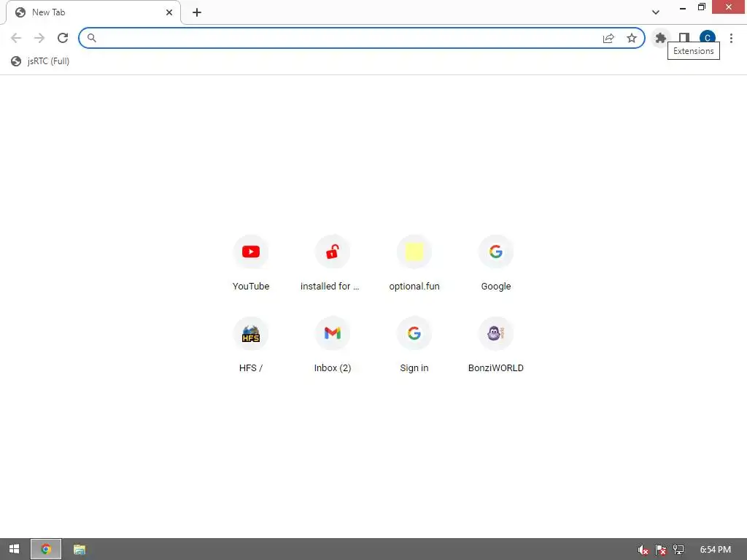Open the HFS / shortcut tile

point(251,345)
